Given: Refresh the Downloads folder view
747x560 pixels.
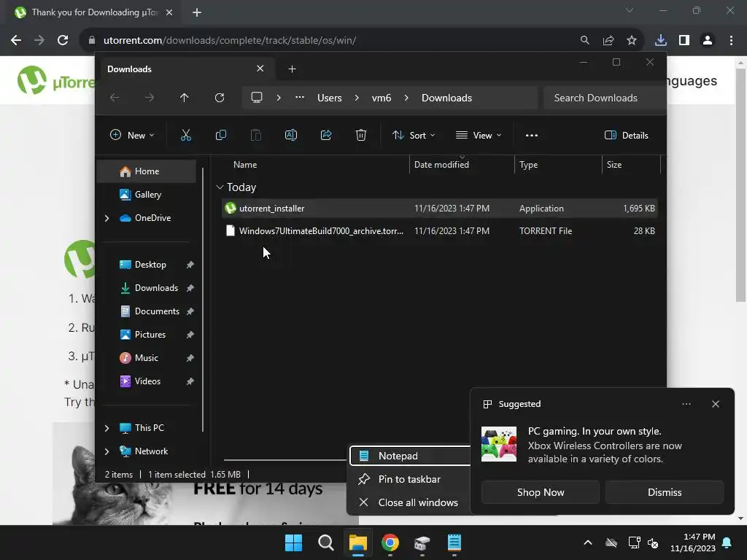Looking at the screenshot, I should (x=219, y=98).
